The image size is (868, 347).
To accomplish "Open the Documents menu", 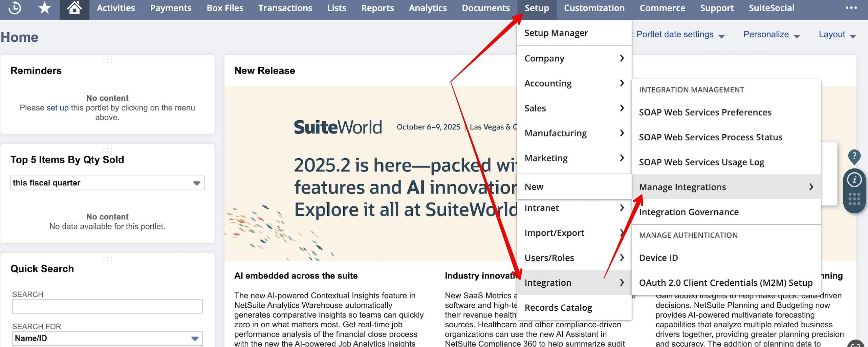I will coord(485,8).
